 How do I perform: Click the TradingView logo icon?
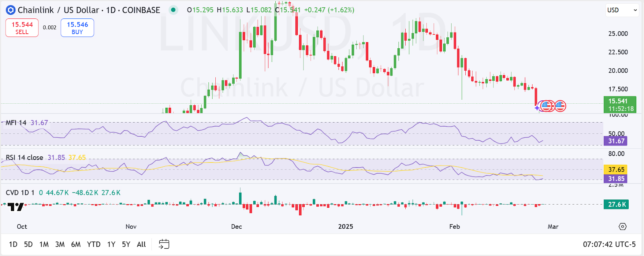point(15,207)
